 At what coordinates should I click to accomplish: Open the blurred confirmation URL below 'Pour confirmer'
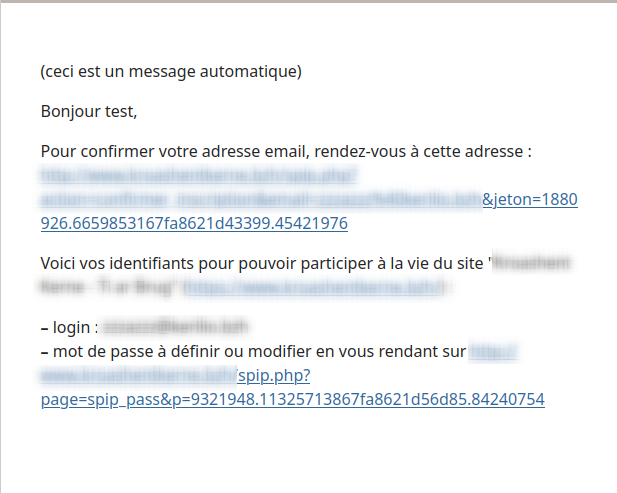[x=199, y=175]
